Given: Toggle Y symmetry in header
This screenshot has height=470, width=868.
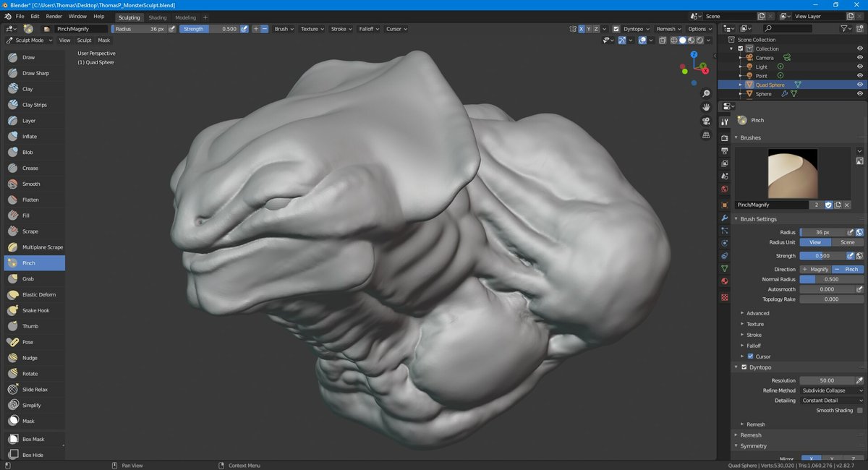Looking at the screenshot, I should [590, 29].
